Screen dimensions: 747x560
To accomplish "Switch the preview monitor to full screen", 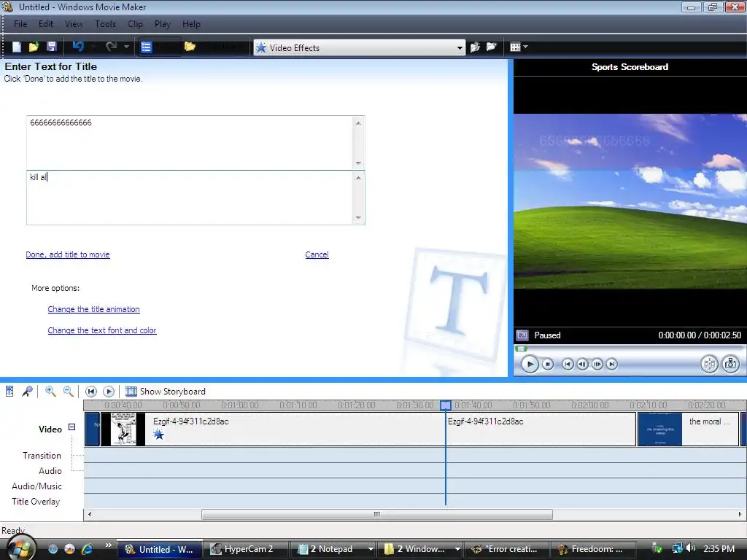I will click(522, 335).
